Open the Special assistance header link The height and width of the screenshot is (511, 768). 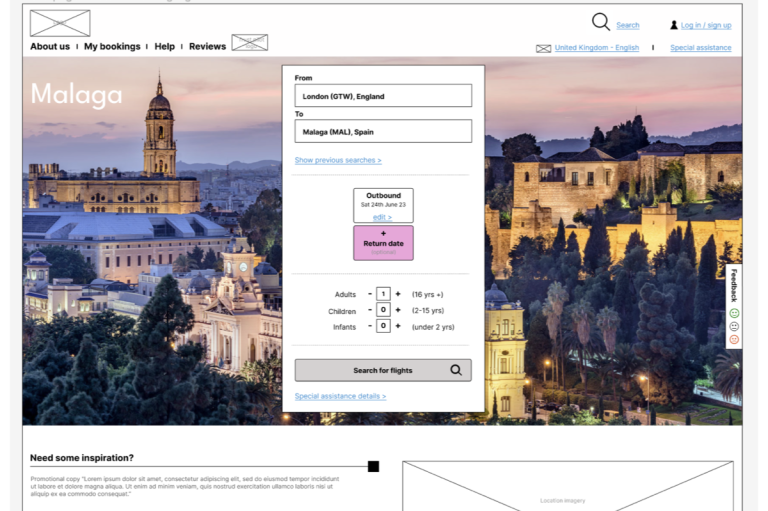[x=700, y=48]
